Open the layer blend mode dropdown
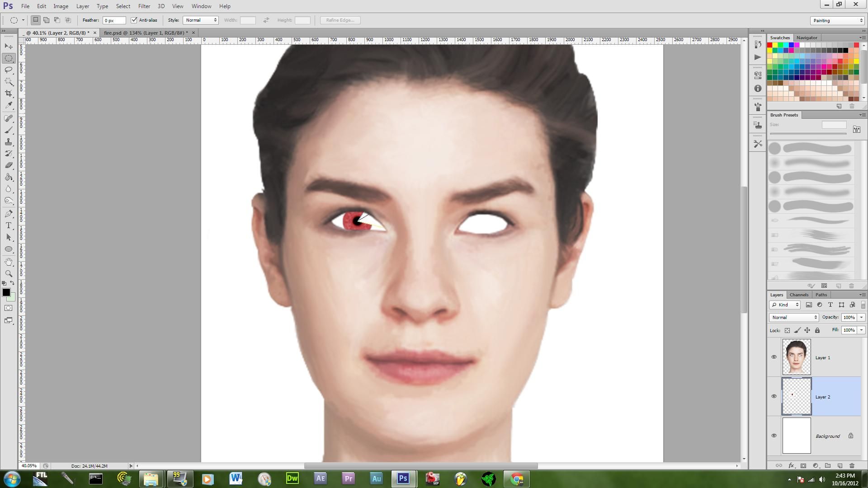868x488 pixels. (x=794, y=317)
